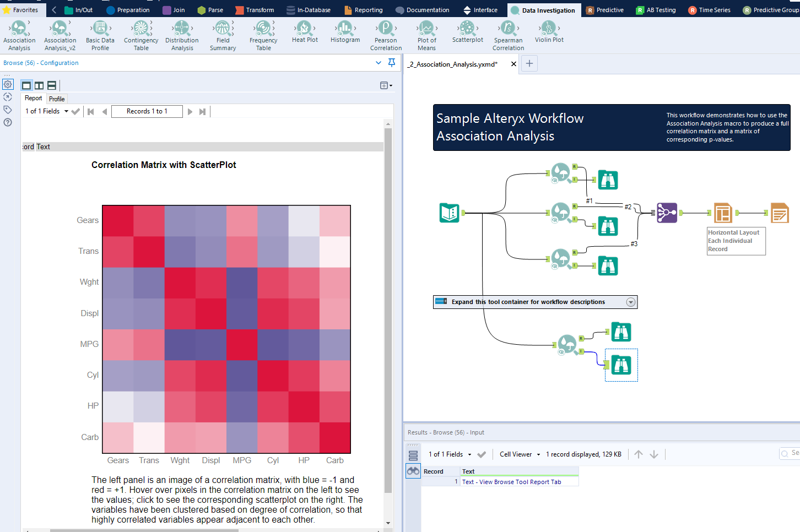The image size is (800, 532).
Task: Click the Input Data book icon on canvas
Action: click(449, 213)
